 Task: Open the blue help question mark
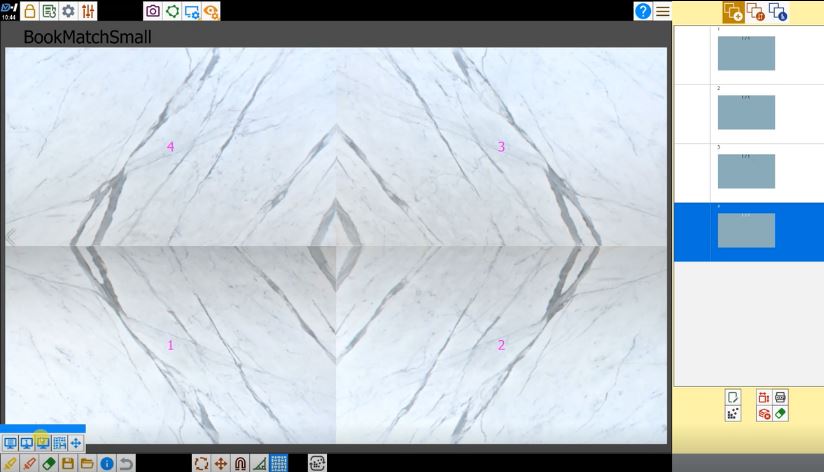pos(643,11)
